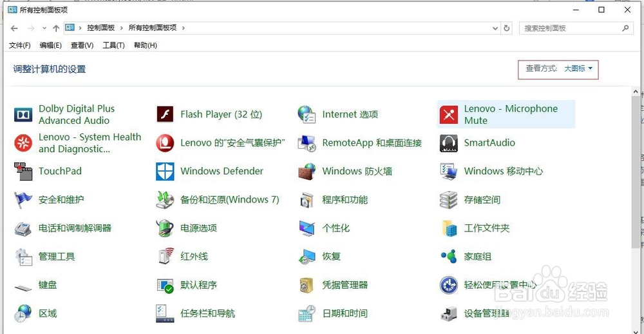The image size is (644, 334).
Task: Open the 恢复 icon
Action: pyautogui.click(x=307, y=257)
